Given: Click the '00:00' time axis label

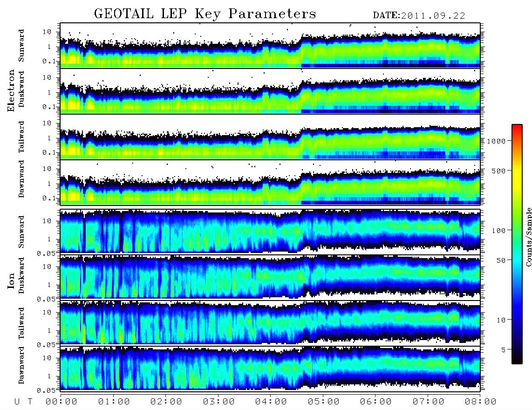Looking at the screenshot, I should point(61,402).
